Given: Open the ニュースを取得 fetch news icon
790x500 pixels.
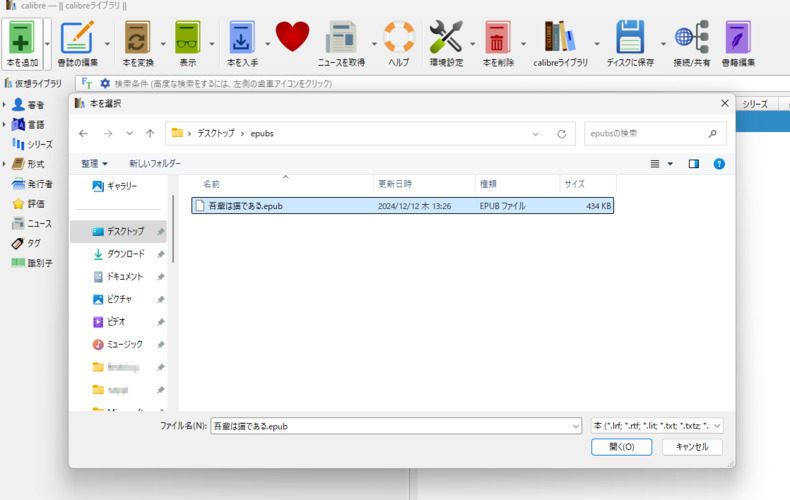Looking at the screenshot, I should point(341,37).
